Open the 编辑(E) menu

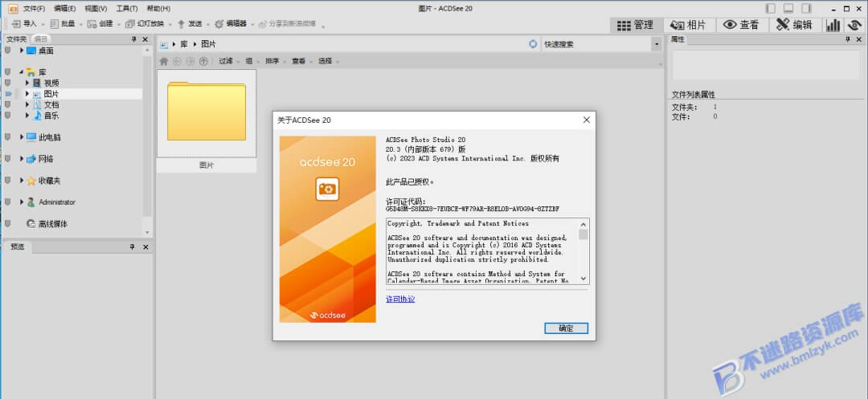click(65, 8)
